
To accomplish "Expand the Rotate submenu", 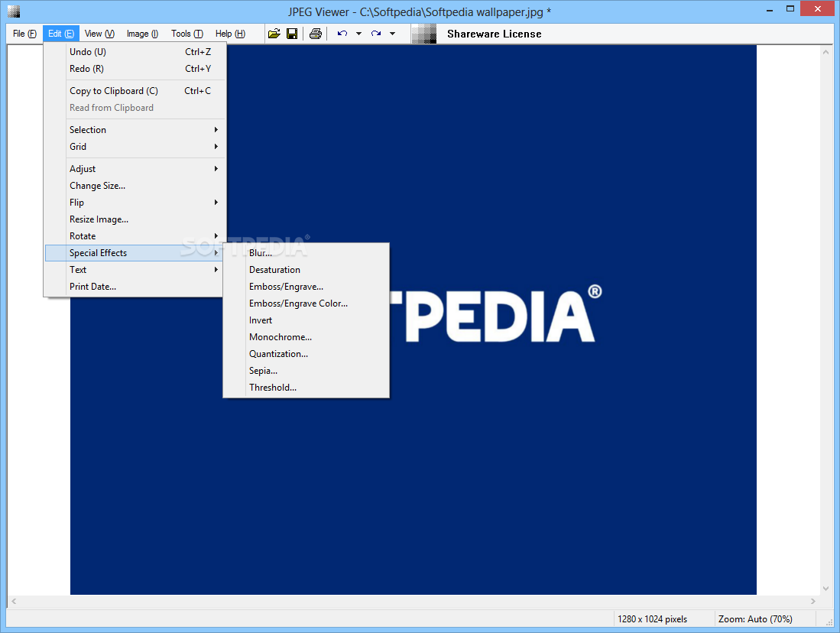I will pos(135,236).
